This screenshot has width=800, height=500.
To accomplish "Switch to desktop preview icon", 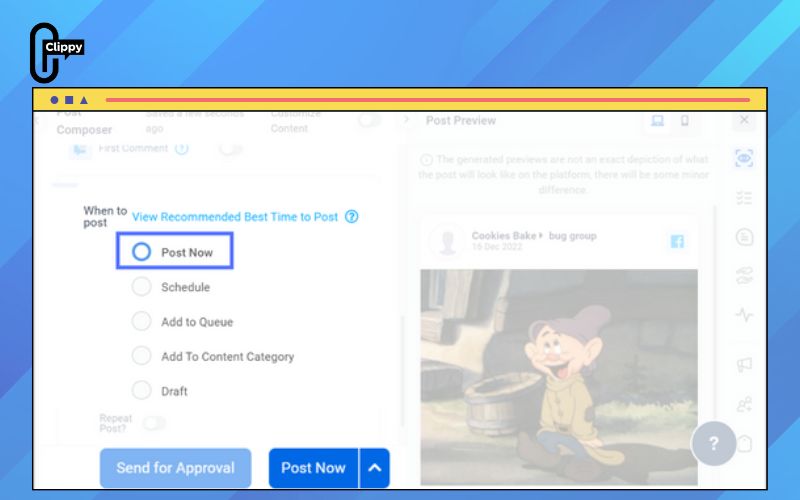I will [x=657, y=121].
